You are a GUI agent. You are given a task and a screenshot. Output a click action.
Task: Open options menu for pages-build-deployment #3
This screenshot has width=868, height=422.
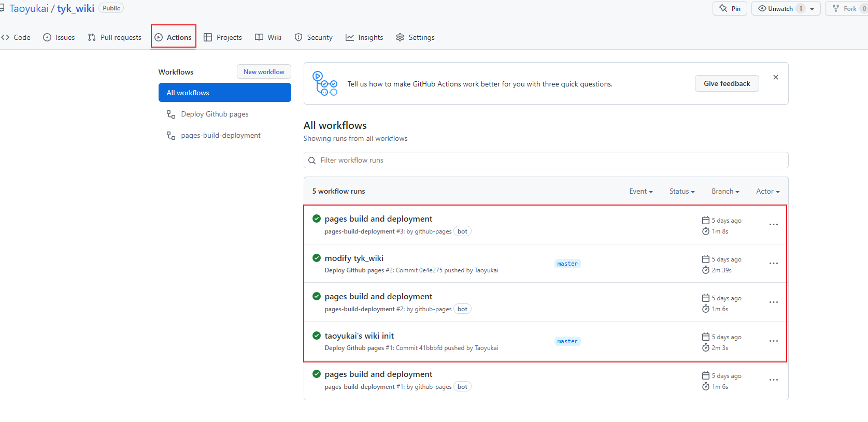pyautogui.click(x=774, y=224)
